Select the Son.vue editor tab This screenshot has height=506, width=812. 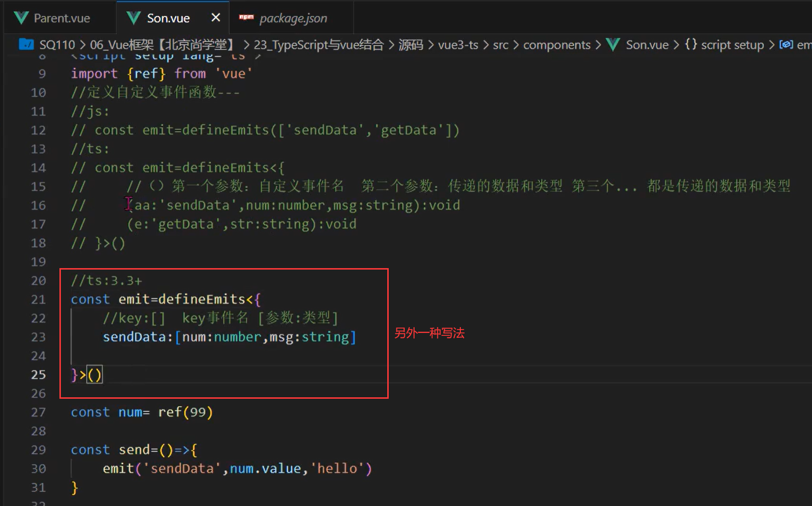pyautogui.click(x=168, y=19)
